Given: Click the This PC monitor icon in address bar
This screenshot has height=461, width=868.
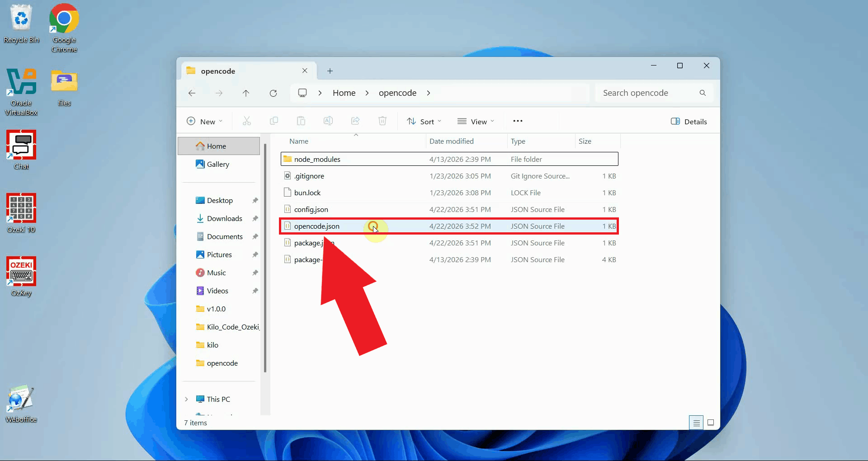Looking at the screenshot, I should (x=302, y=93).
